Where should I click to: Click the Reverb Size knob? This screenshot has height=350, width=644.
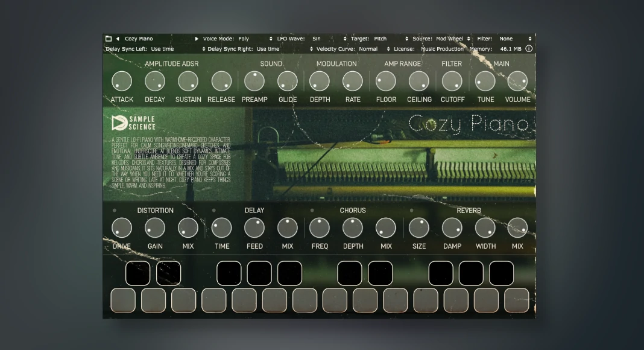[x=419, y=227]
